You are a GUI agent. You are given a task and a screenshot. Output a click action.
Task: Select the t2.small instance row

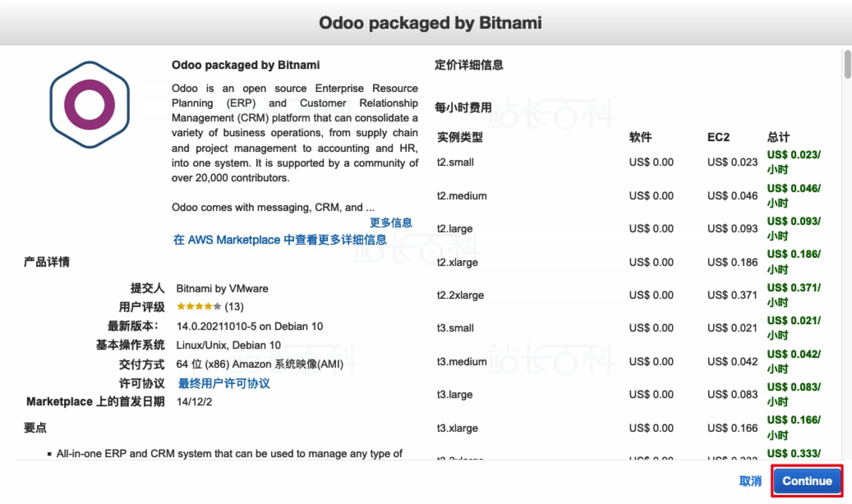click(x=629, y=162)
